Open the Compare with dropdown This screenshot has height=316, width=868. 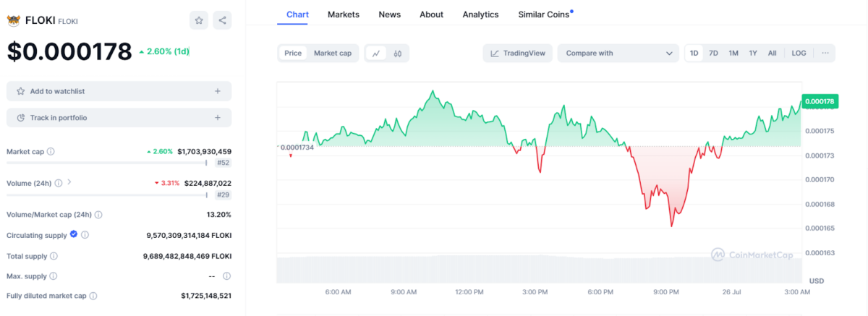click(x=618, y=53)
